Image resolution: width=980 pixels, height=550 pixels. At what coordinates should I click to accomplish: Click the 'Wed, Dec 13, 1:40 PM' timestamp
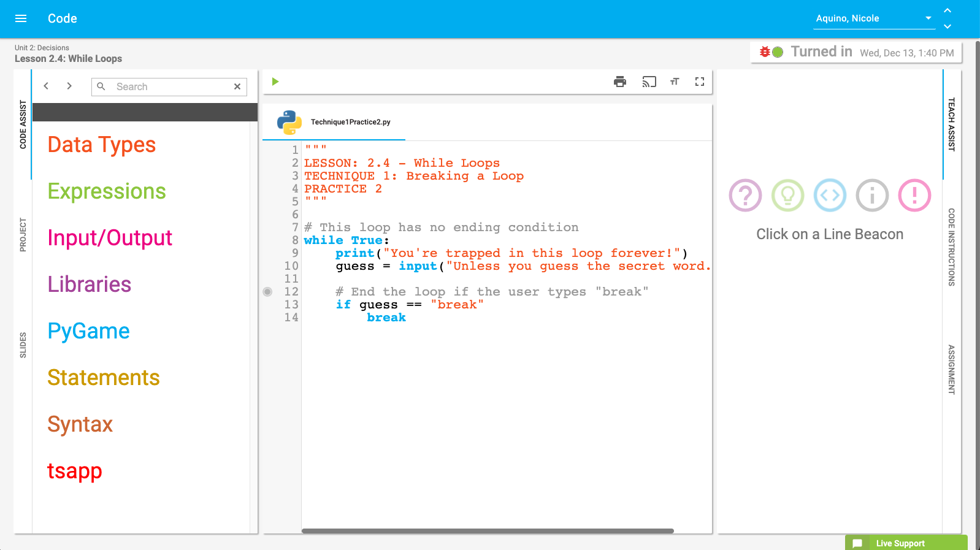tap(907, 53)
